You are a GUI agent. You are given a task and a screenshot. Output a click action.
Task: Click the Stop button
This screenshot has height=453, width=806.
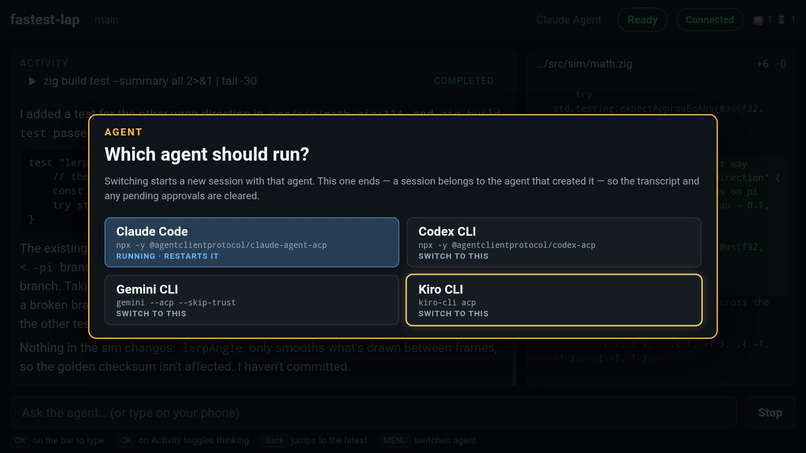click(x=770, y=412)
